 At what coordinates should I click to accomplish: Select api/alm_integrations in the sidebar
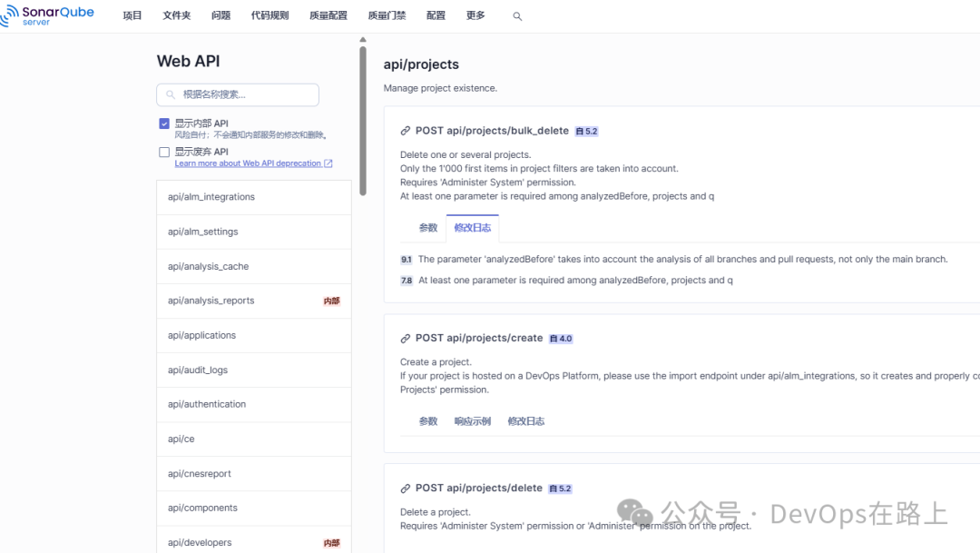tap(209, 196)
